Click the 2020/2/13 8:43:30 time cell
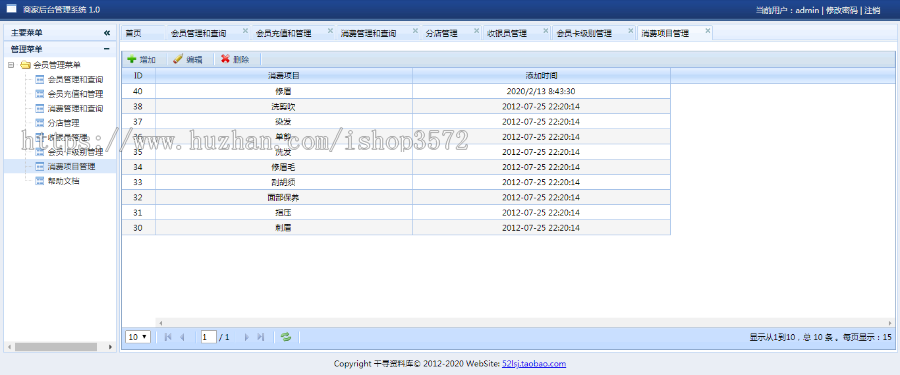The image size is (900, 375). [x=541, y=91]
